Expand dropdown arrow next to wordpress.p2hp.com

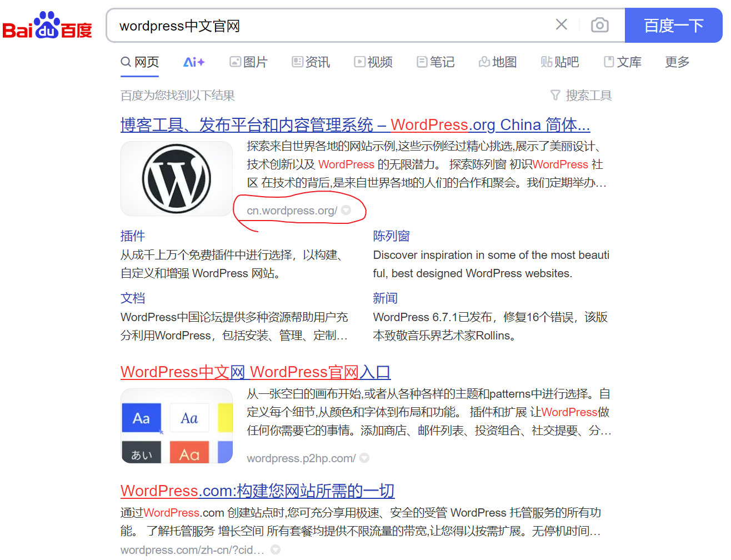(x=364, y=458)
